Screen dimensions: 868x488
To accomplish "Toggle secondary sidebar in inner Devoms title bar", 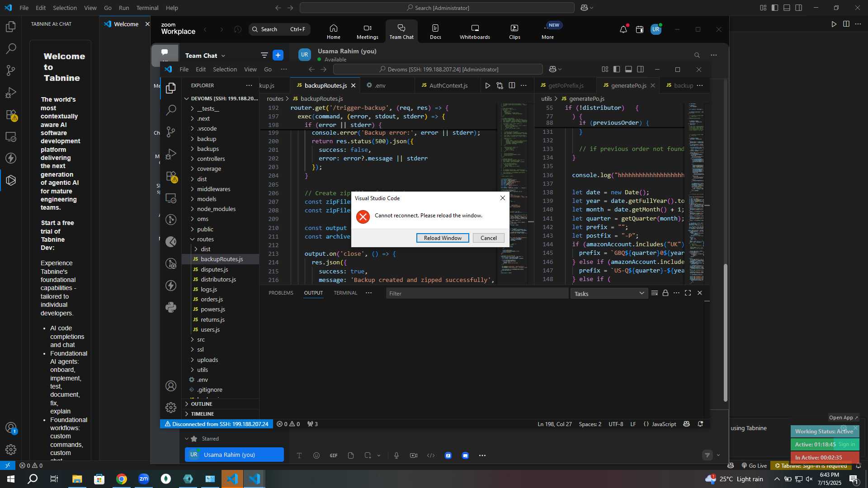I will pyautogui.click(x=641, y=69).
